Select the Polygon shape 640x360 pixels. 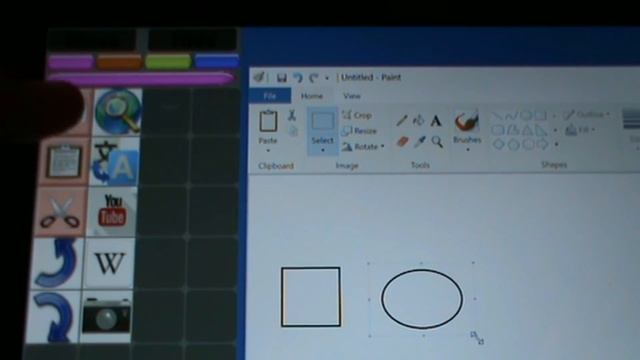click(513, 130)
